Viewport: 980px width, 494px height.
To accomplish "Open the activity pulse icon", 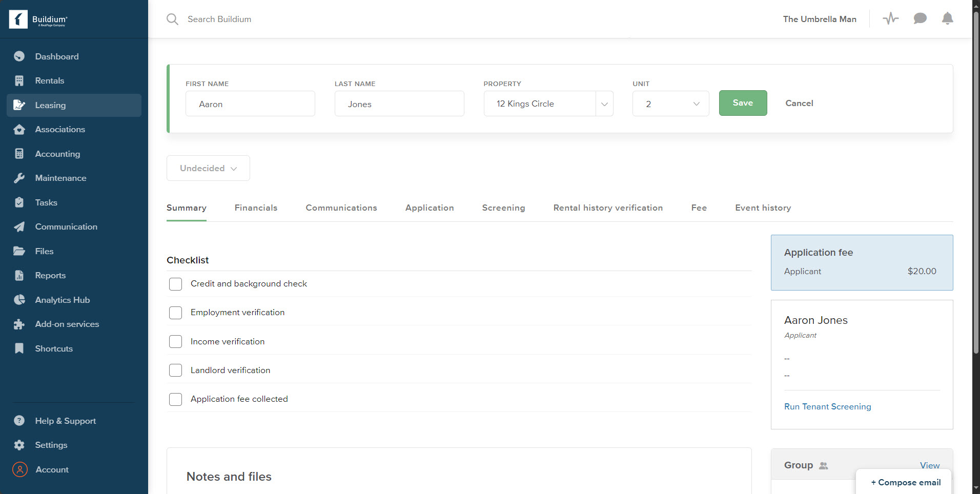I will (x=891, y=19).
